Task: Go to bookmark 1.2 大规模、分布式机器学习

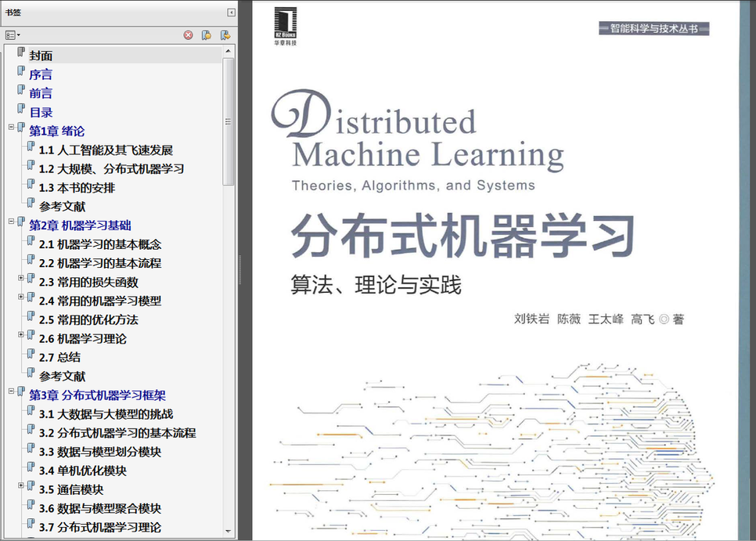Action: click(111, 169)
